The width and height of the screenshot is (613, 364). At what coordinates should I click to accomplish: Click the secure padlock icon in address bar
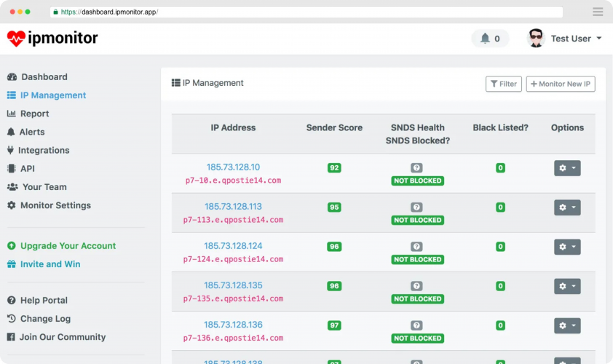(x=55, y=12)
